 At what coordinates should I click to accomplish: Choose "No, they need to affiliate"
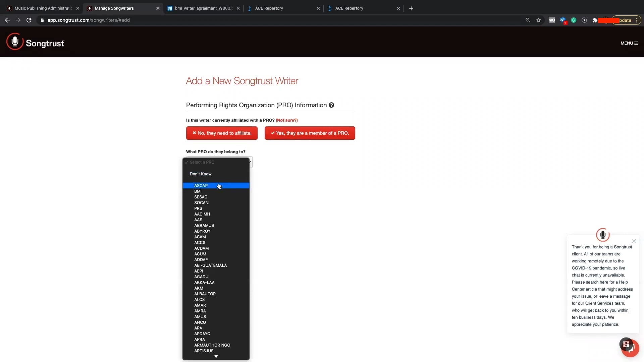pyautogui.click(x=222, y=133)
